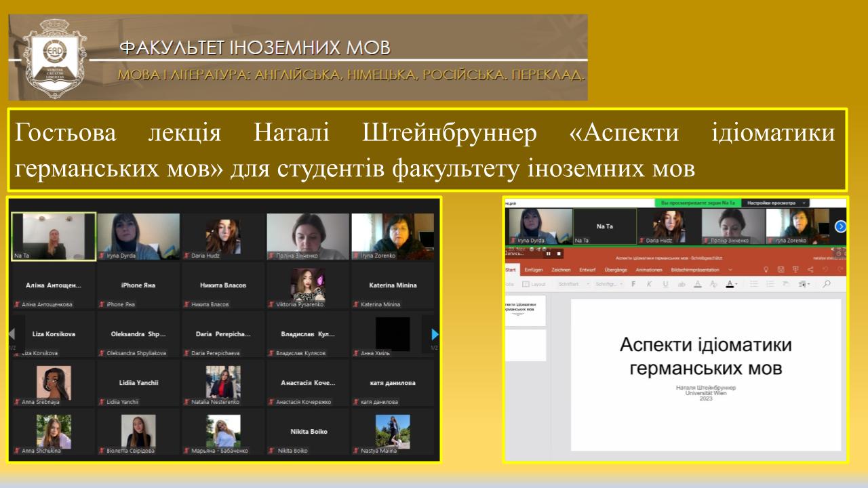Image resolution: width=868 pixels, height=488 pixels.
Task: Click muted mic icon beside Anna Srebnaya
Action: 17,401
